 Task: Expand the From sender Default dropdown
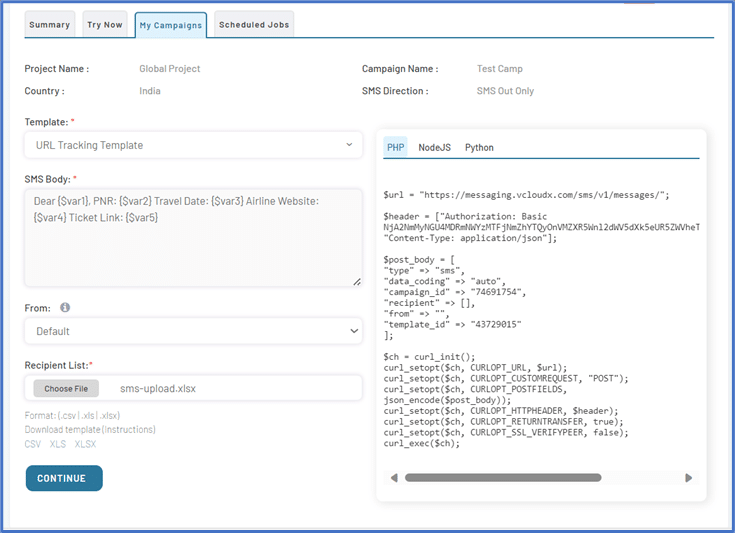pyautogui.click(x=193, y=331)
